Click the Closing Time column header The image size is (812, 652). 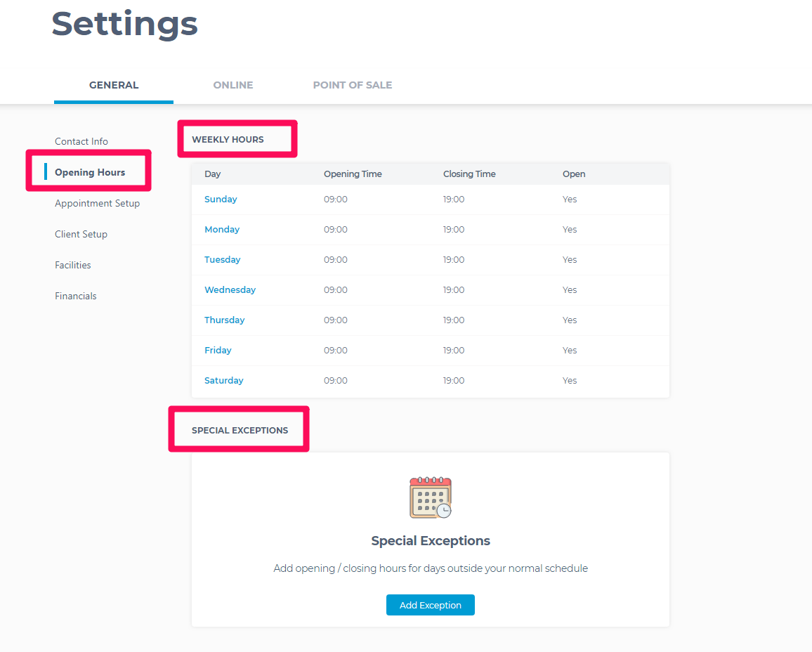pos(469,174)
